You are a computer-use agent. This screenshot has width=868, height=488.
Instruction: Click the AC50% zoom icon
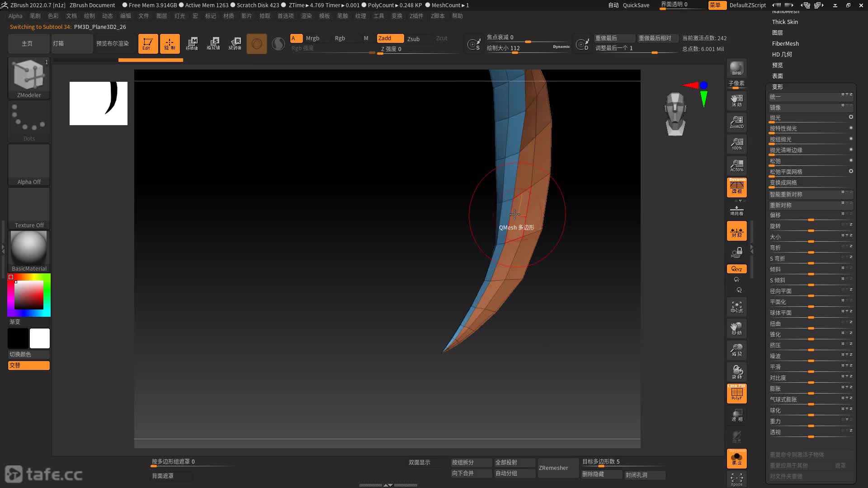736,165
